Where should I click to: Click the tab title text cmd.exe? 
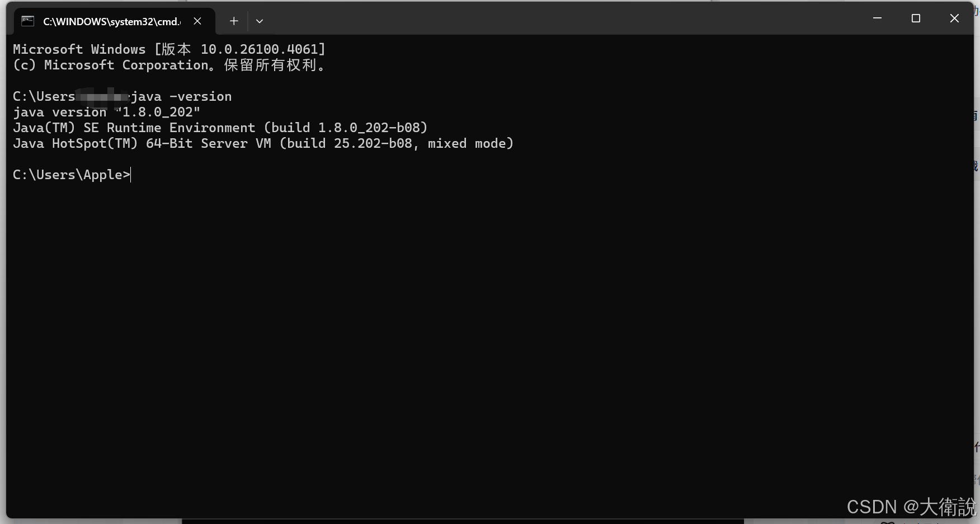(112, 21)
